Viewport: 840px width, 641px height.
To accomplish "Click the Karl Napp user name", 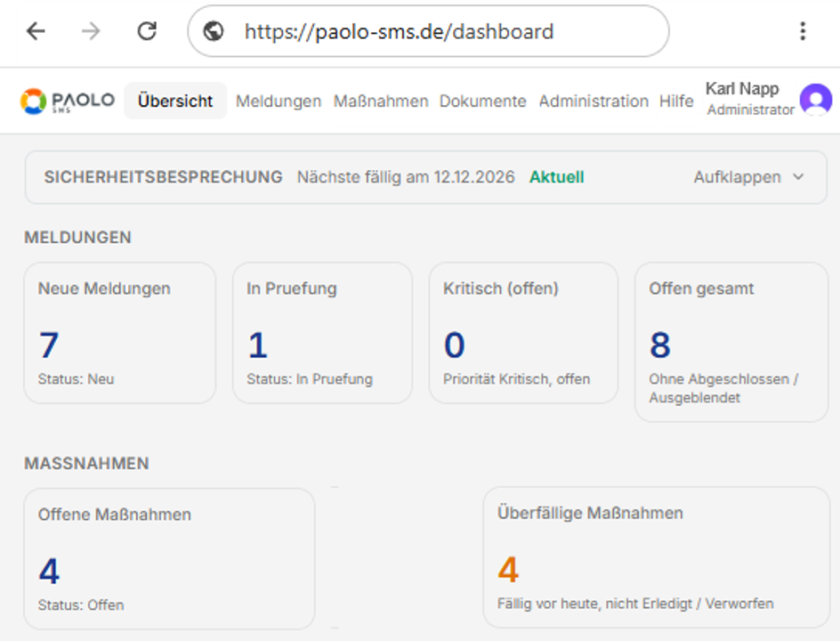I will pyautogui.click(x=742, y=88).
